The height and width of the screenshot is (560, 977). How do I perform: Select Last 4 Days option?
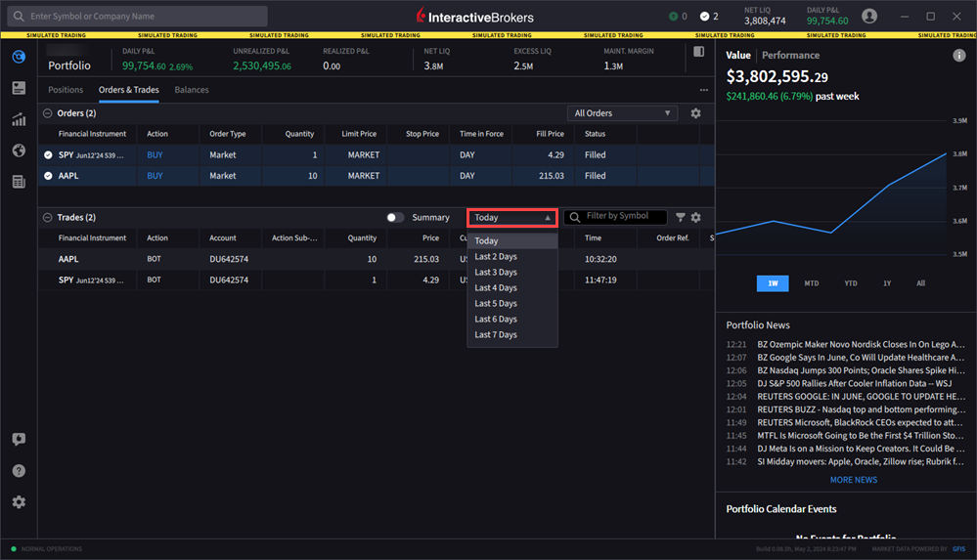coord(512,287)
